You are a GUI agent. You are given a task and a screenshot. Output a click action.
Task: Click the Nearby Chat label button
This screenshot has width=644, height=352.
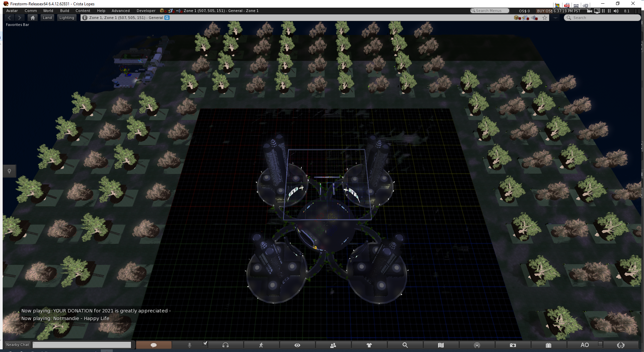[18, 345]
